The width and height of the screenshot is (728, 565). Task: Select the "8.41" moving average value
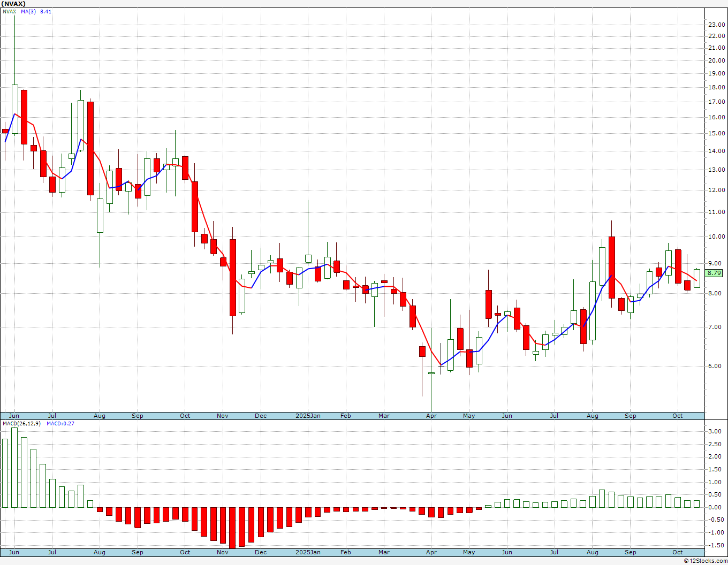point(46,12)
